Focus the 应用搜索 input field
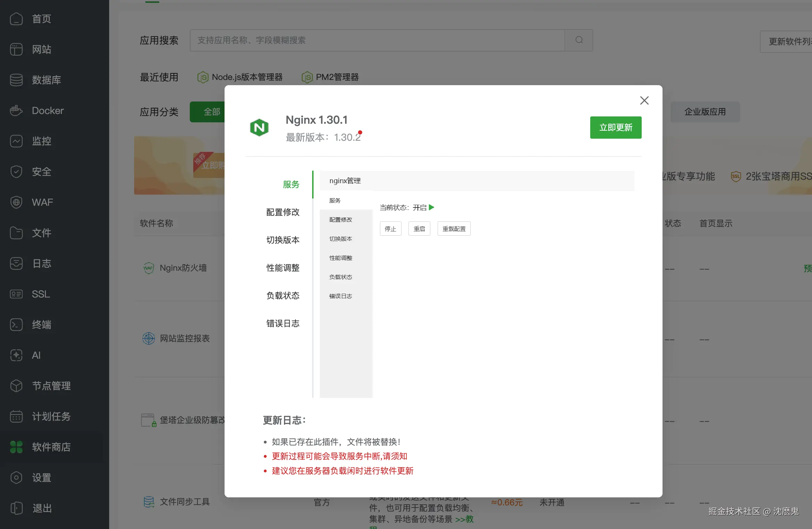This screenshot has height=529, width=812. click(377, 40)
